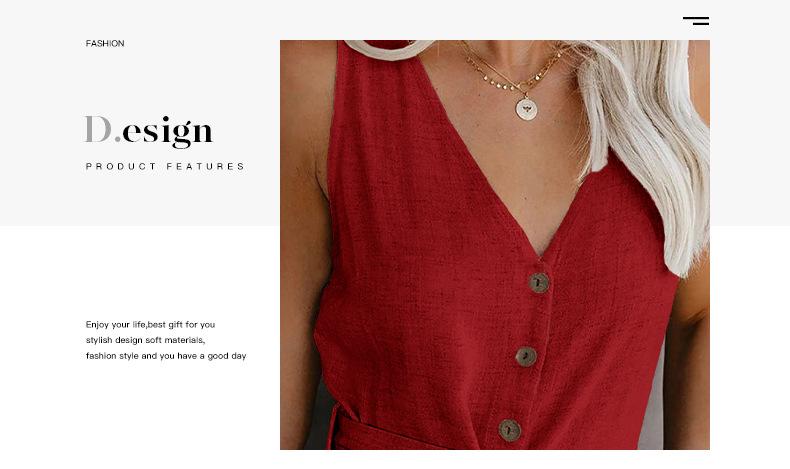The image size is (790, 469).
Task: Open the hamburger menu icon
Action: point(696,21)
